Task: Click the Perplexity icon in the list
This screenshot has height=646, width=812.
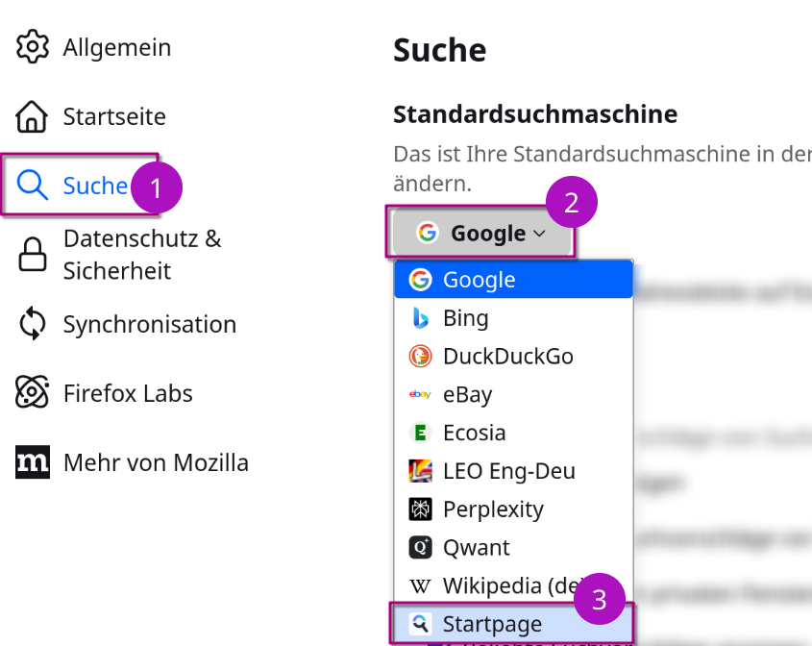Action: point(420,509)
